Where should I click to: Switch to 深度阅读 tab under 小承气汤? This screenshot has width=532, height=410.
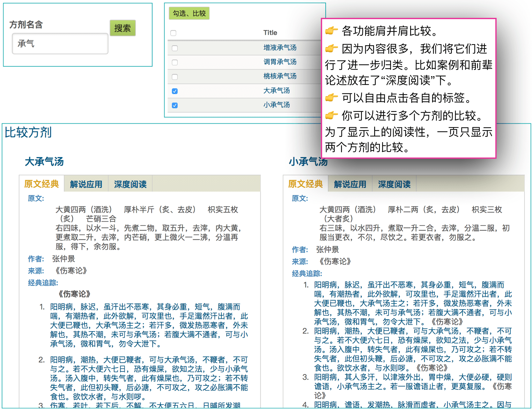pos(394,184)
